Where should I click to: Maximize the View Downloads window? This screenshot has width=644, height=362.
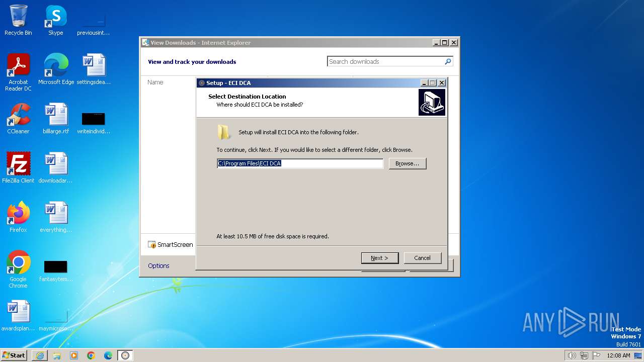[445, 43]
